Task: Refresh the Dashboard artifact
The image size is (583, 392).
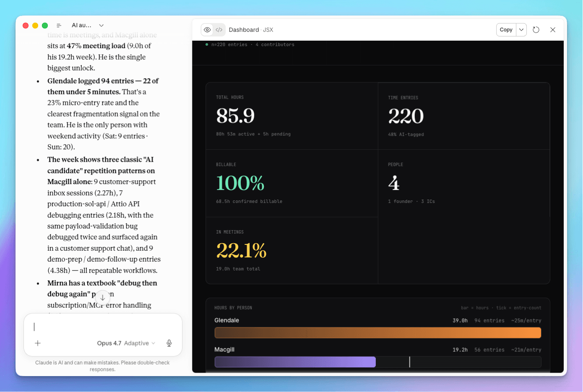Action: click(536, 30)
